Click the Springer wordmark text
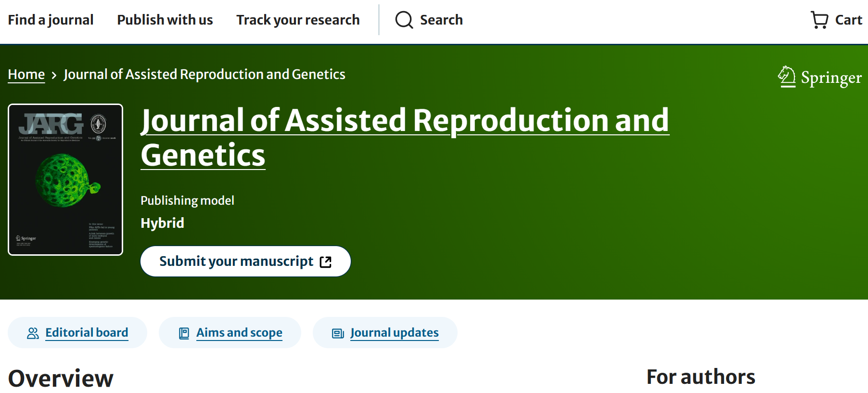 tap(831, 78)
